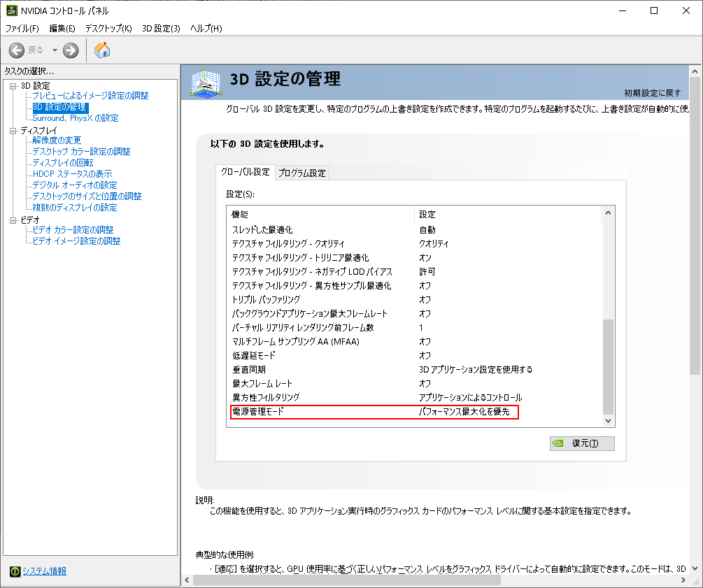Select テクスチャ フィルタリング - トリリニア最適化 row
The image size is (703, 588).
tap(415, 258)
